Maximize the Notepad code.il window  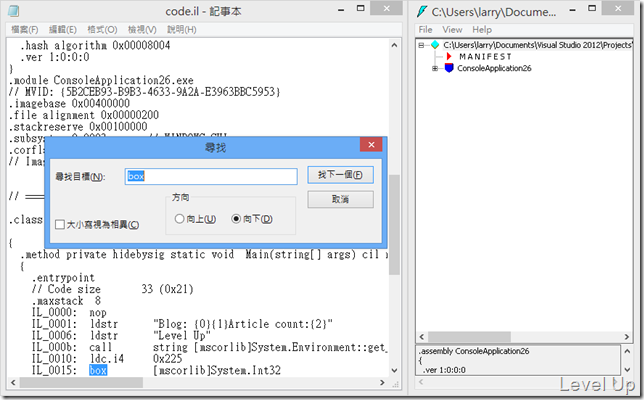click(361, 8)
